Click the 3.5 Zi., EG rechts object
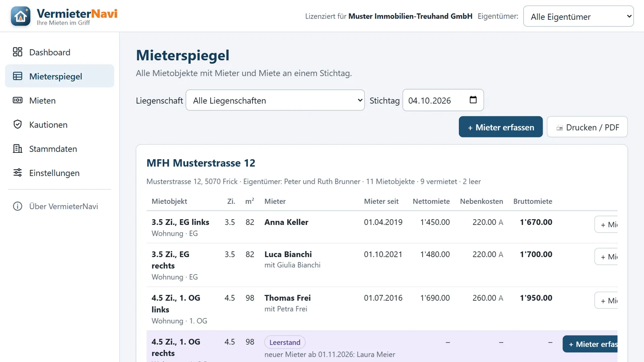Screen dimensions: 644x362 point(170,260)
